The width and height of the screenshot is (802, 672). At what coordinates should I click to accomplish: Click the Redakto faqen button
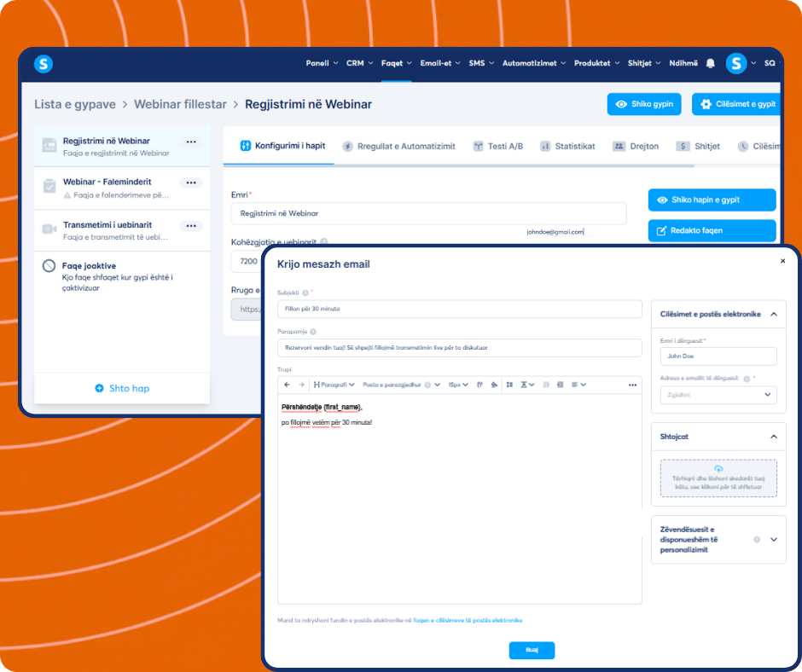pos(712,230)
